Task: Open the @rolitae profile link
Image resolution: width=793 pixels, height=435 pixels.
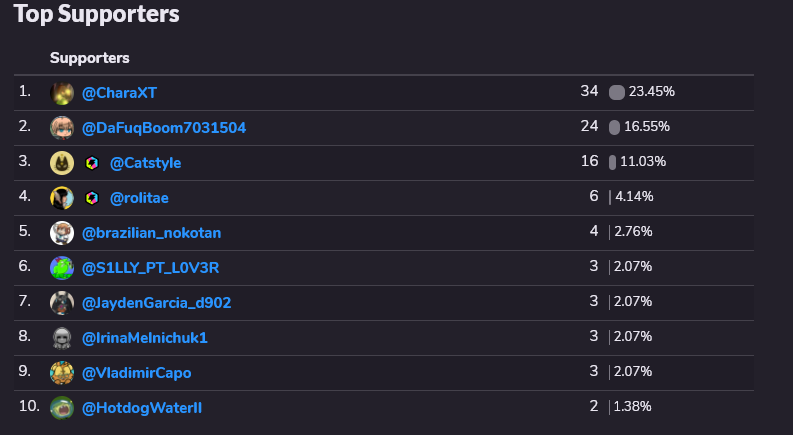Action: point(139,198)
